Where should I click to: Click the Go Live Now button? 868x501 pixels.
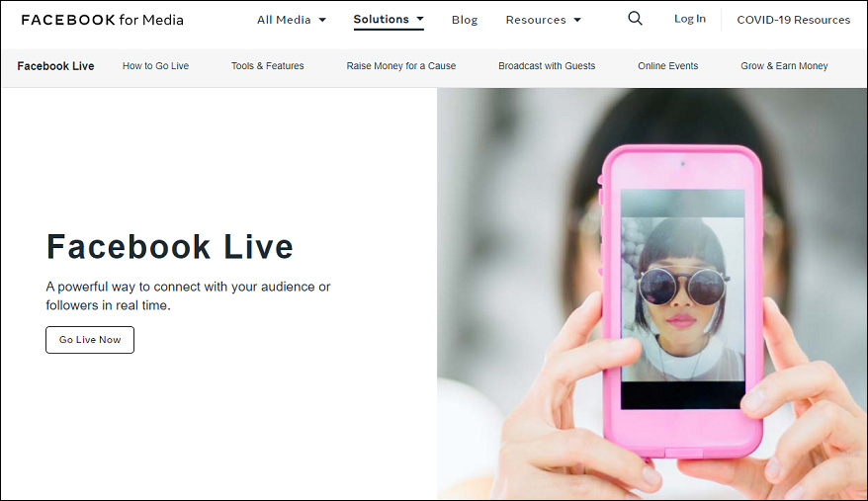(90, 340)
